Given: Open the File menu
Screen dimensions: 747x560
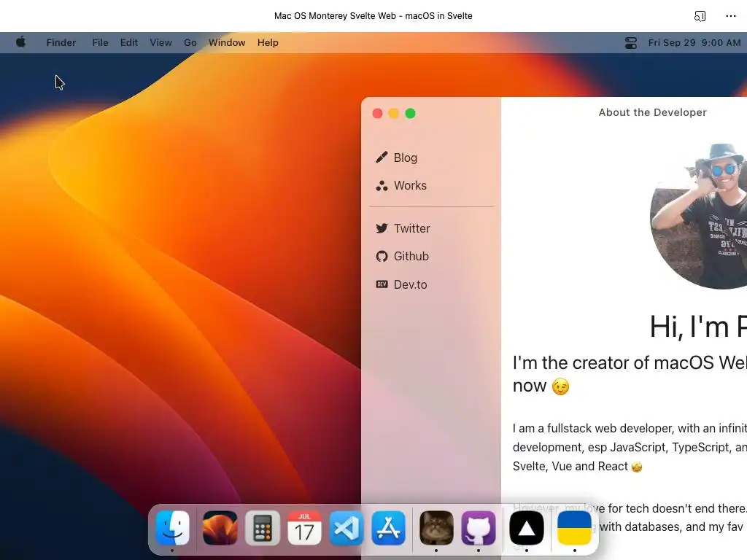Looking at the screenshot, I should pos(100,42).
